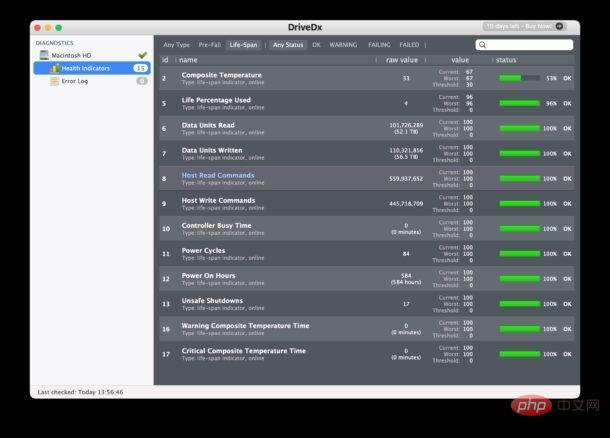Show only FAILED status indicators
The image size is (610, 438).
[x=409, y=45]
